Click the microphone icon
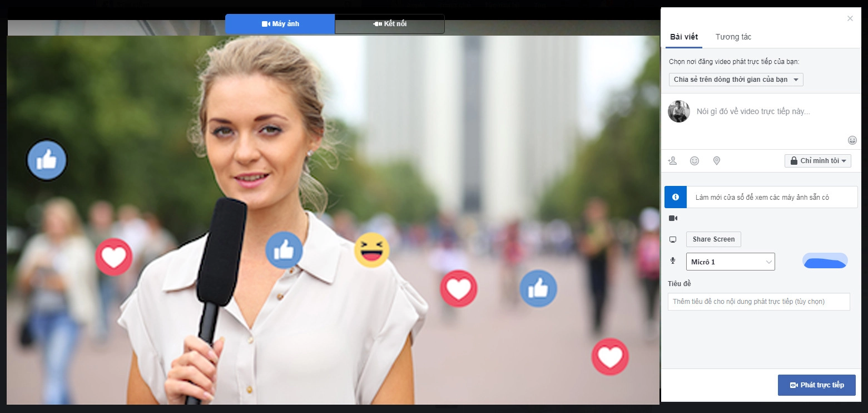Screen dimensions: 868x413 pos(673,261)
